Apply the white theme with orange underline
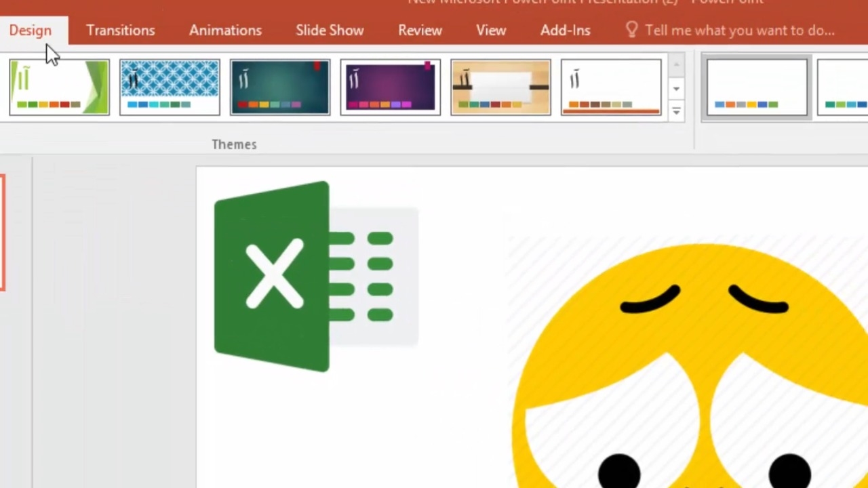Screen dimensions: 868x488 [x=611, y=87]
